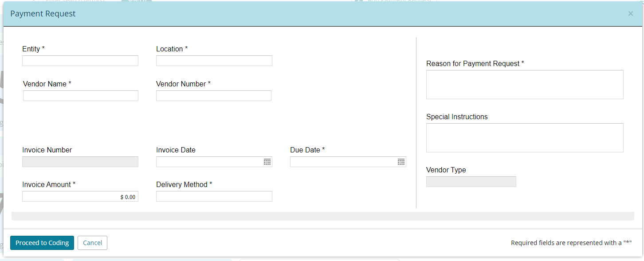
Task: Click the grey horizontal bar below the form
Action: [322, 216]
